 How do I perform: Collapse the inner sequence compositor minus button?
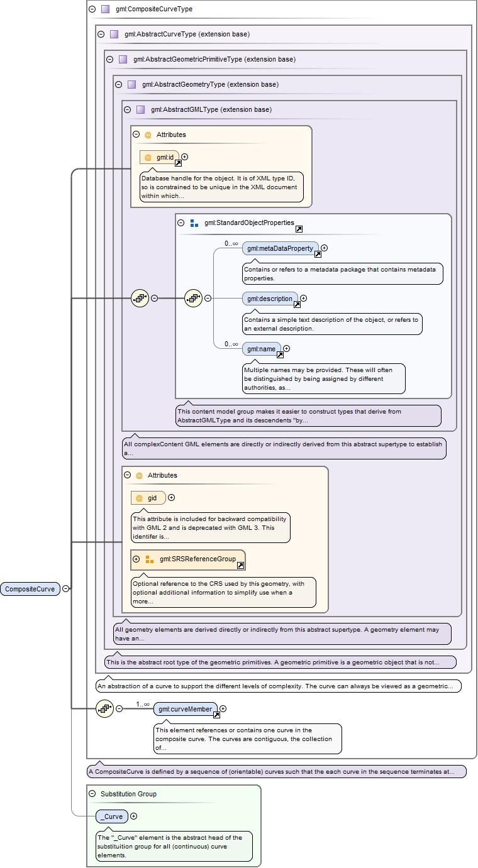pyautogui.click(x=208, y=299)
